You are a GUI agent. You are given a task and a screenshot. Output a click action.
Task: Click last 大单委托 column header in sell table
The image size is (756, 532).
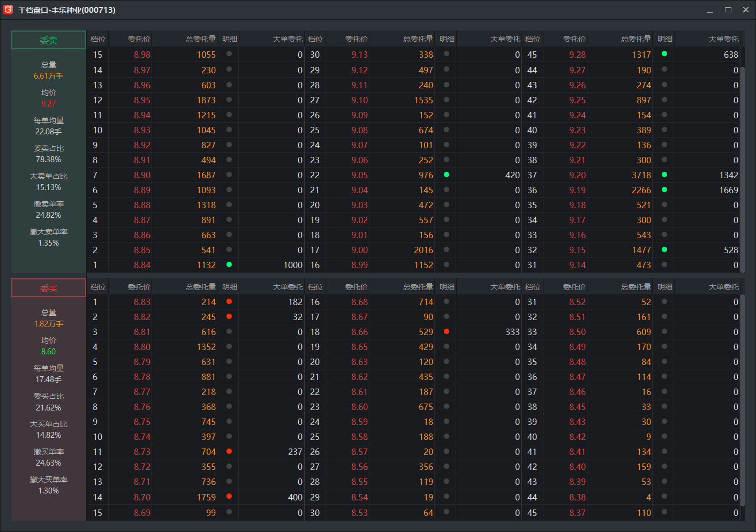click(x=723, y=39)
